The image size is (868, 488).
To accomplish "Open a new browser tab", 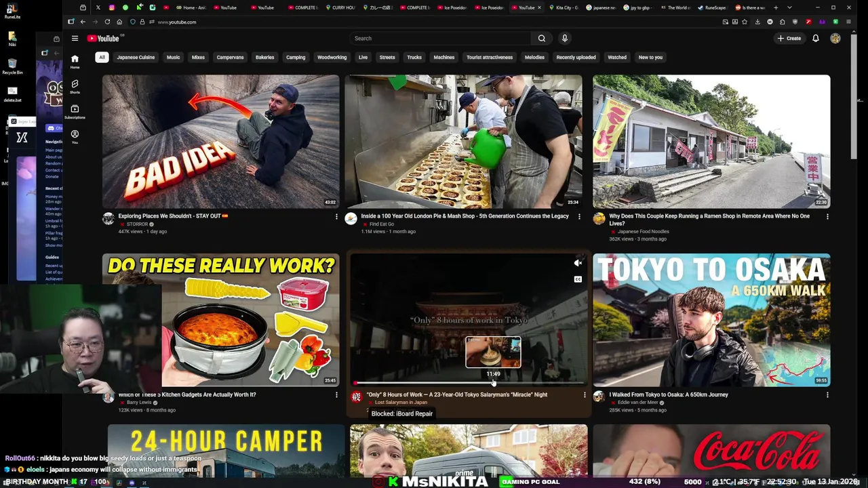I will click(776, 7).
